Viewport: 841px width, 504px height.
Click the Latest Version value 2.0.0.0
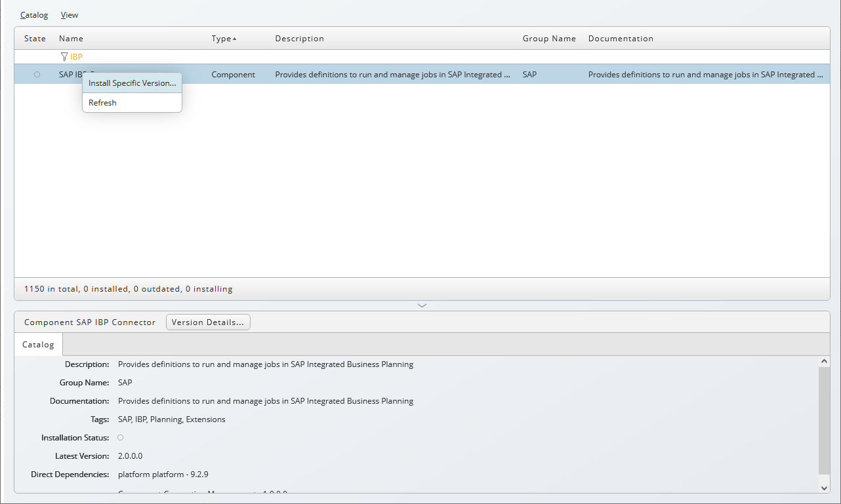130,456
